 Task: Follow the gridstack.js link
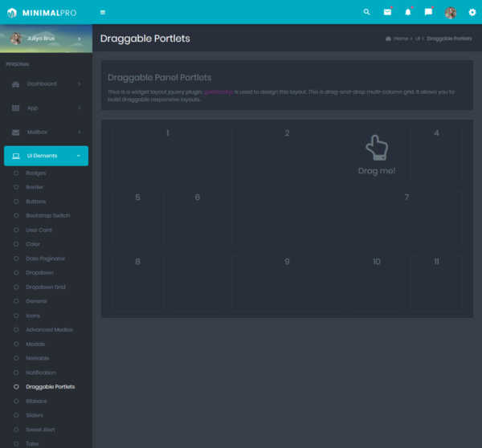[219, 92]
